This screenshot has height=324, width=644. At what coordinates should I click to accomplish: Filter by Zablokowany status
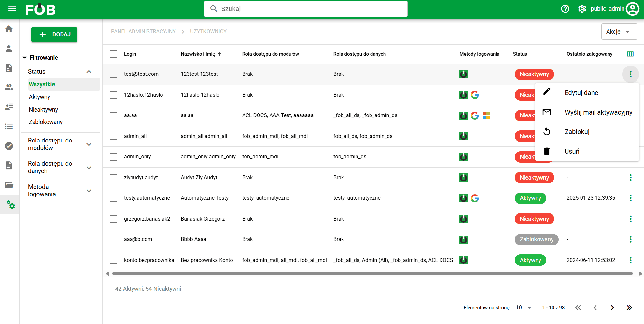click(x=46, y=122)
